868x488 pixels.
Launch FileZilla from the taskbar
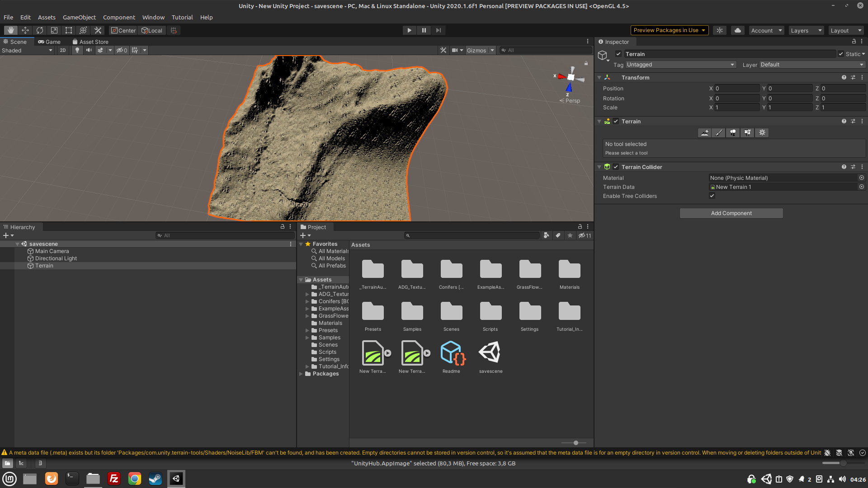(x=114, y=479)
